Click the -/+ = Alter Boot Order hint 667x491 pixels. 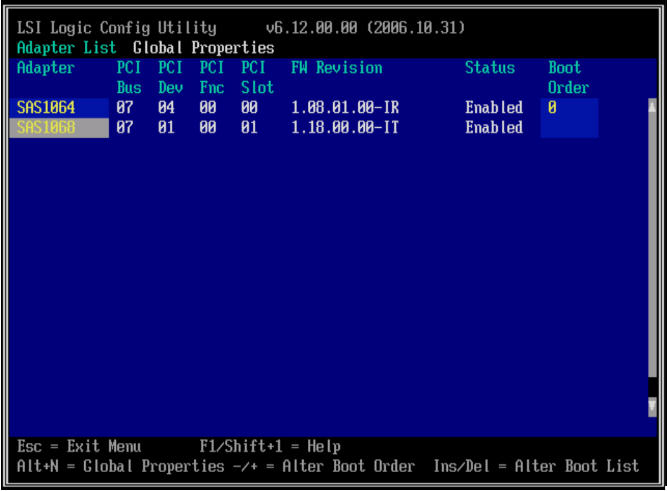(324, 467)
